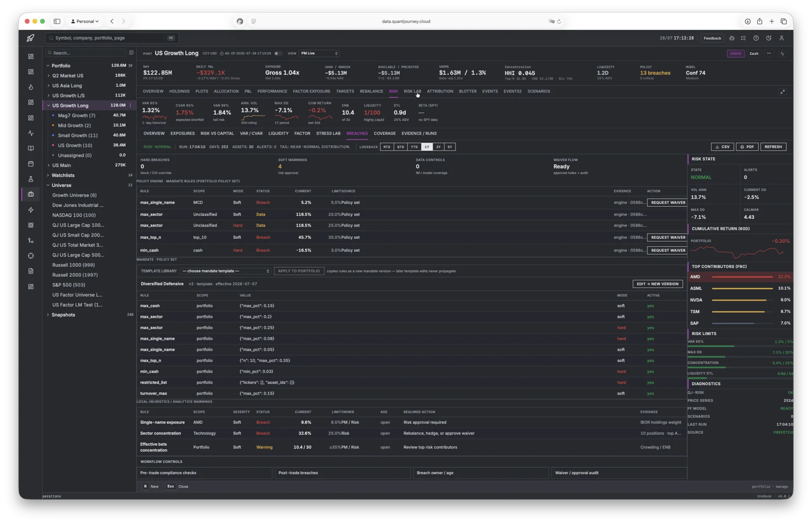Viewport: 812px width, 524px height.
Task: Select the 3Y lookback option
Action: point(438,147)
